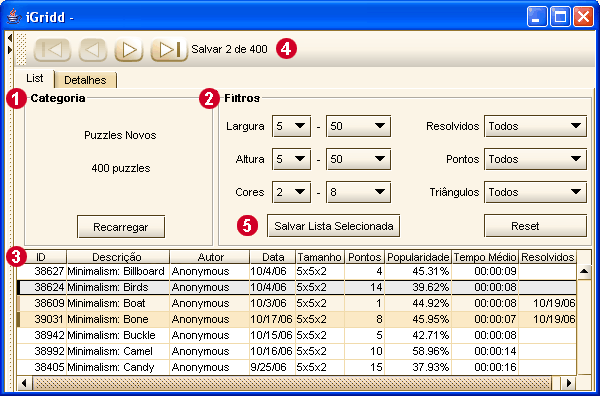Go to previous puzzle navigation button
The width and height of the screenshot is (600, 396).
tap(93, 50)
